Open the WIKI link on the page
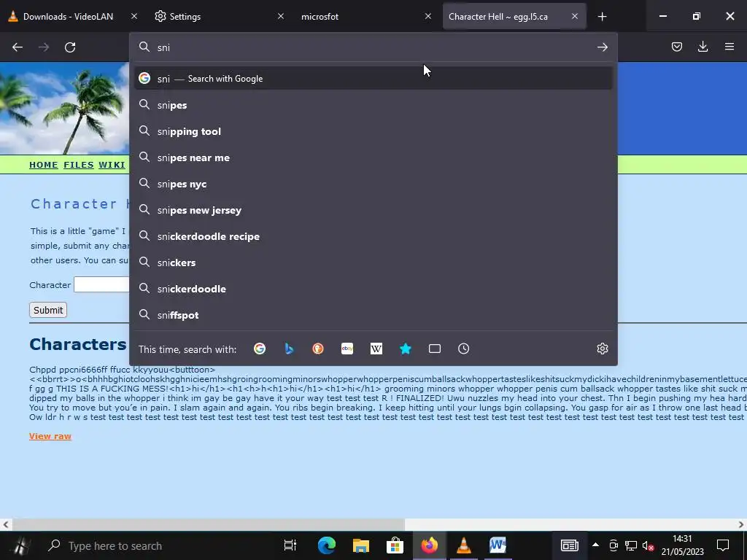747x560 pixels. pyautogui.click(x=112, y=165)
